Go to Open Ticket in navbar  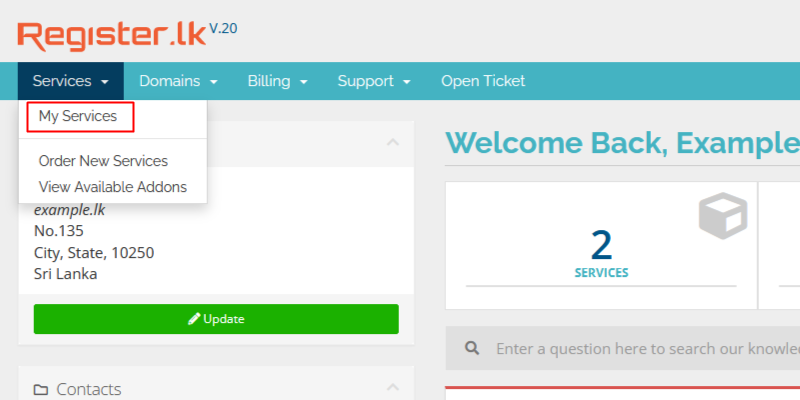tap(483, 81)
